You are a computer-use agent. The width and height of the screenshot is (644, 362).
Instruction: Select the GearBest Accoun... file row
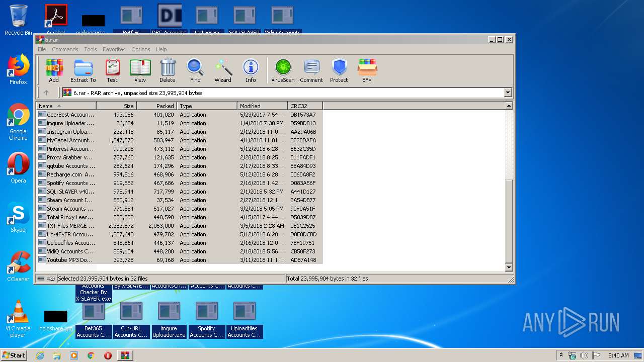click(x=180, y=115)
